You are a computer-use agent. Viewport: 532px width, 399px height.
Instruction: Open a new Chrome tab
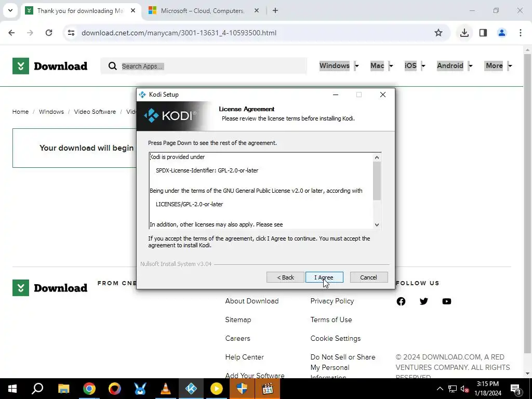275,10
